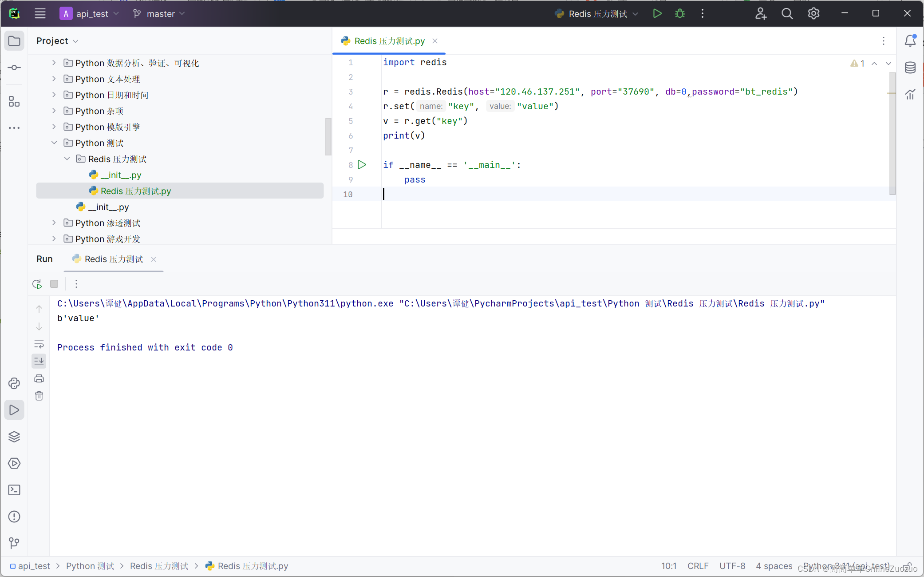
Task: Expand the Python 文本处理 folder
Action: 54,79
